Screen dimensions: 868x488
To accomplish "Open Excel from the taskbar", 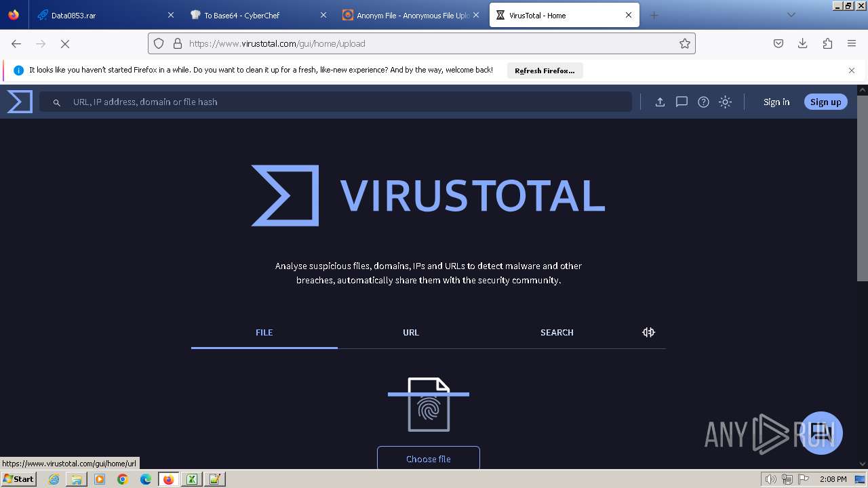I will pos(192,479).
